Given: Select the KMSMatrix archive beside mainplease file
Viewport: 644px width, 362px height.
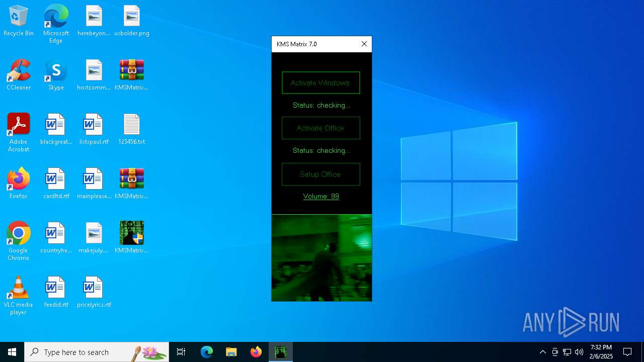Looking at the screenshot, I should coord(132,184).
